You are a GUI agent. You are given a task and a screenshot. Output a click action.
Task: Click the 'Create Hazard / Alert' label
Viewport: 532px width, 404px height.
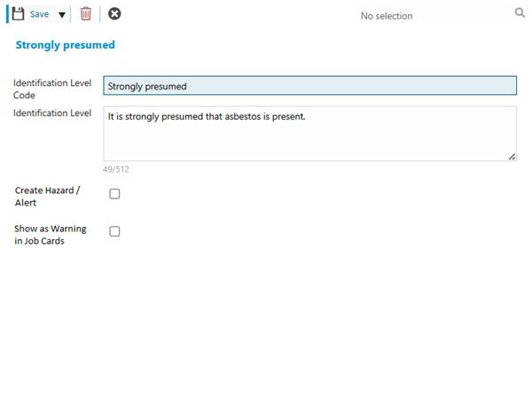click(x=47, y=197)
